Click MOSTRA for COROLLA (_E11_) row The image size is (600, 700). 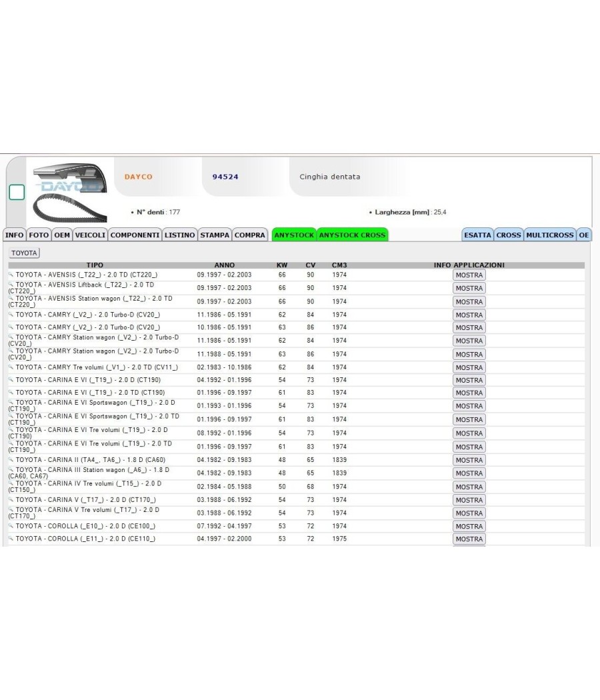469,539
